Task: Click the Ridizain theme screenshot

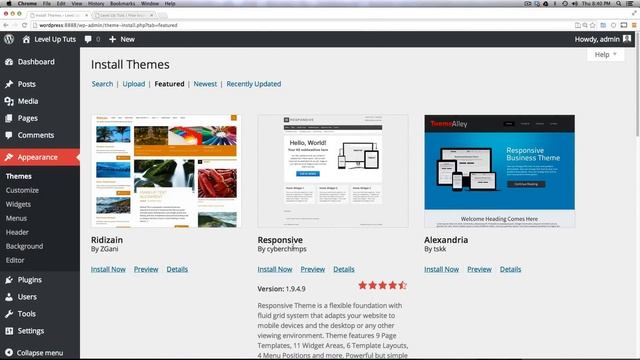Action: pyautogui.click(x=166, y=171)
